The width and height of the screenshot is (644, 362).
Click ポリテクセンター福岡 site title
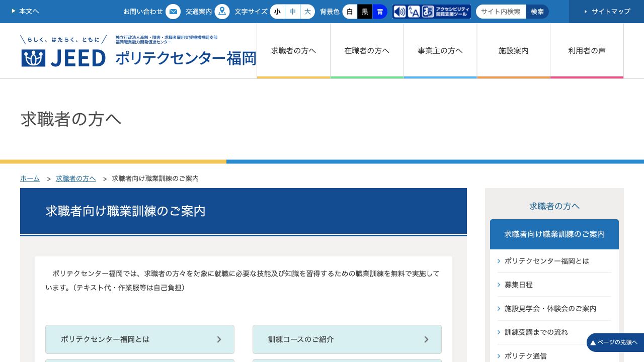click(x=186, y=58)
